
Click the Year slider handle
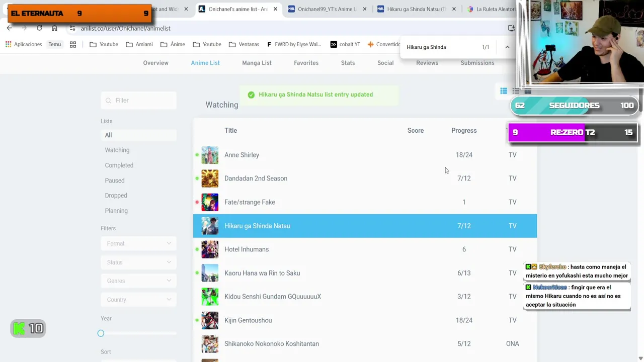(x=101, y=333)
